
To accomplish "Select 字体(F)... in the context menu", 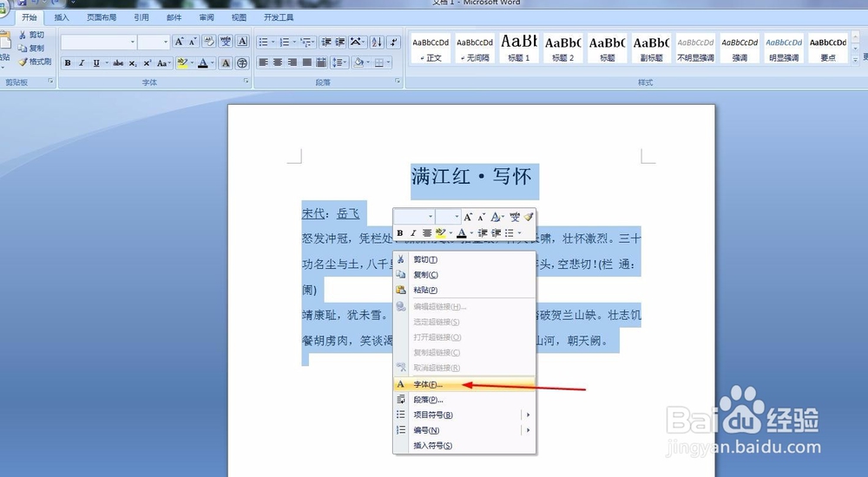I will pos(464,384).
